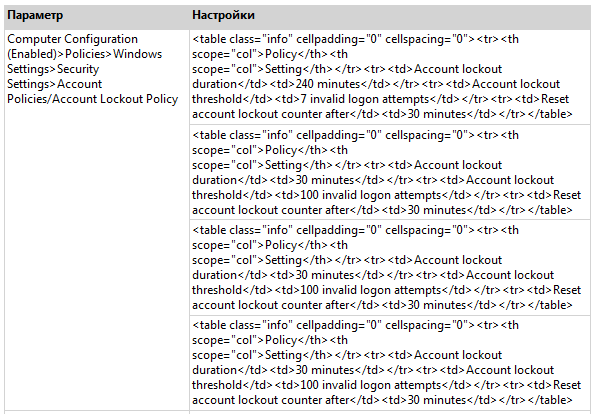
Task: Click the 'Account Lockout Policy' text
Action: [x=115, y=99]
